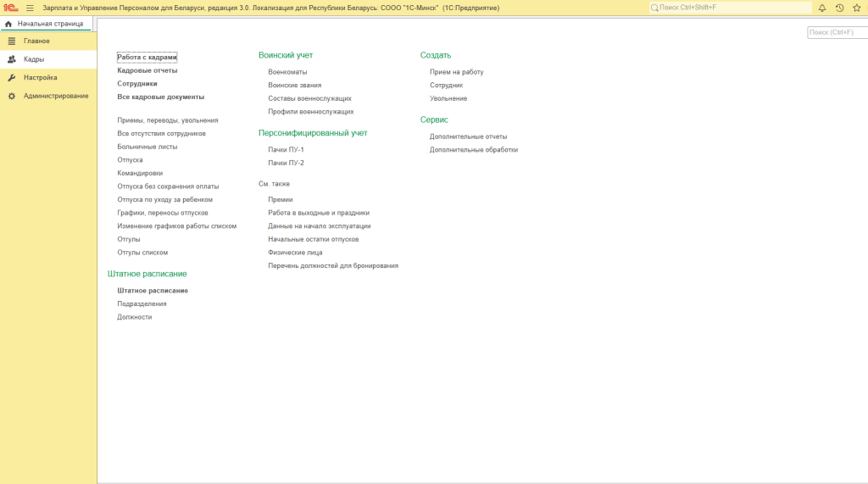Click the 1C logo icon
The image size is (868, 484).
point(11,8)
